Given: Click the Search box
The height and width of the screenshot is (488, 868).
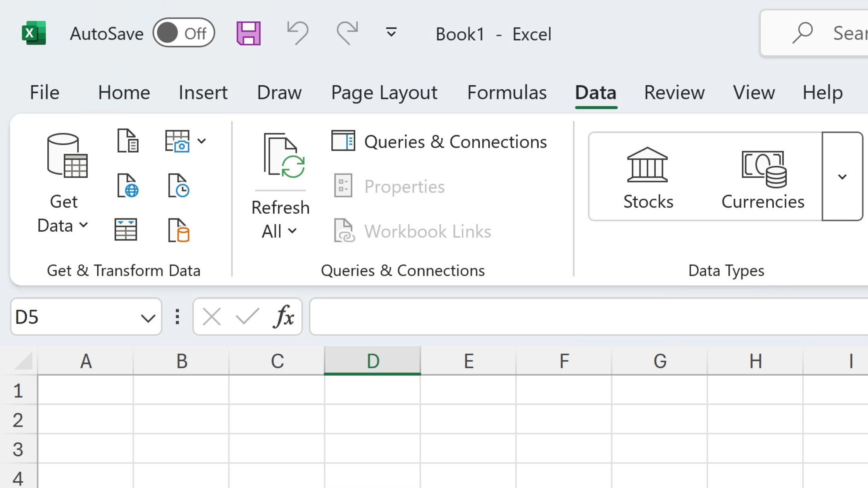Looking at the screenshot, I should tap(814, 33).
